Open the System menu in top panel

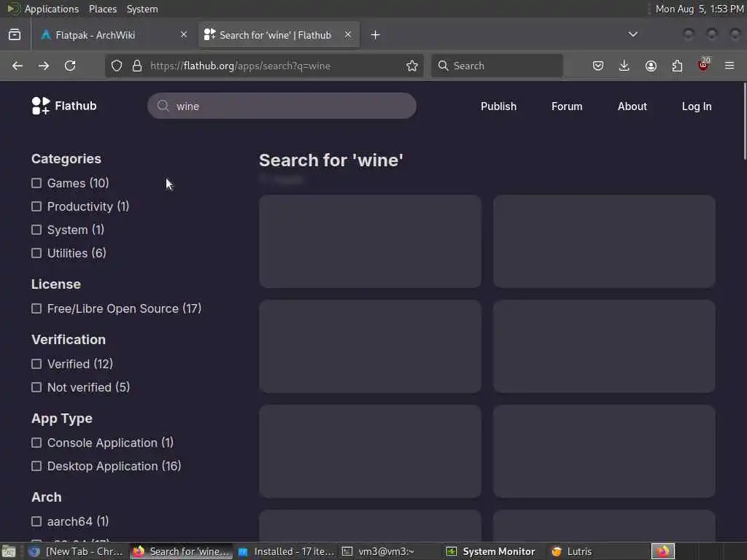(142, 9)
